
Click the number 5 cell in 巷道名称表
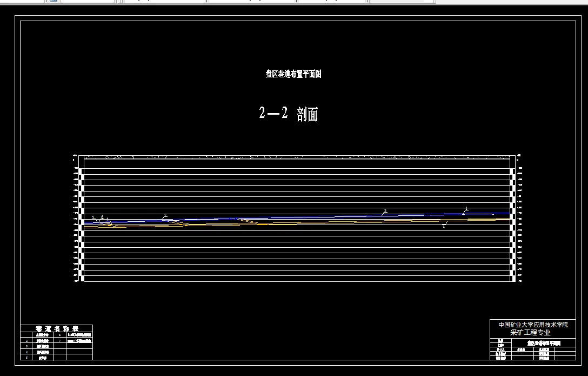(x=26, y=358)
